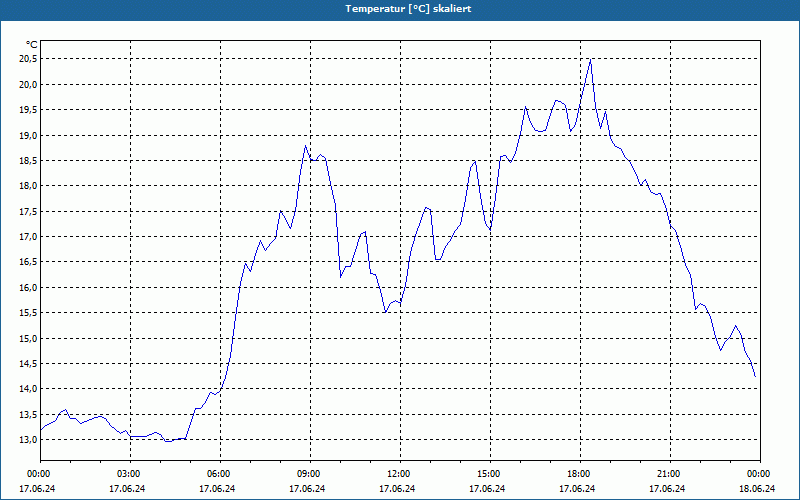Select the 14,0 y-axis label
This screenshot has height=500, width=800.
(x=29, y=389)
